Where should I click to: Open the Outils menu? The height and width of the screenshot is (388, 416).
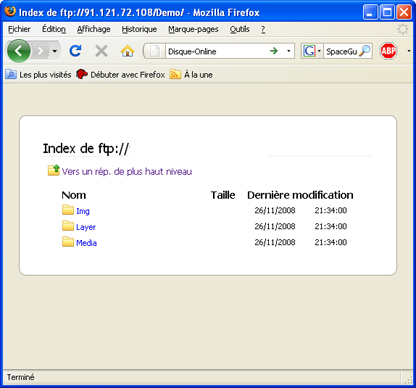tap(239, 29)
